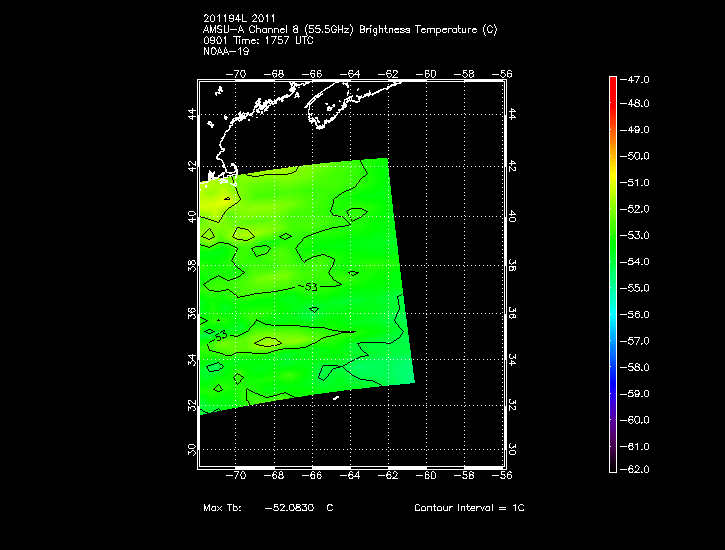Screen dimensions: 725x550
Task: Click the title line '201194L 2011'
Action: pos(239,18)
